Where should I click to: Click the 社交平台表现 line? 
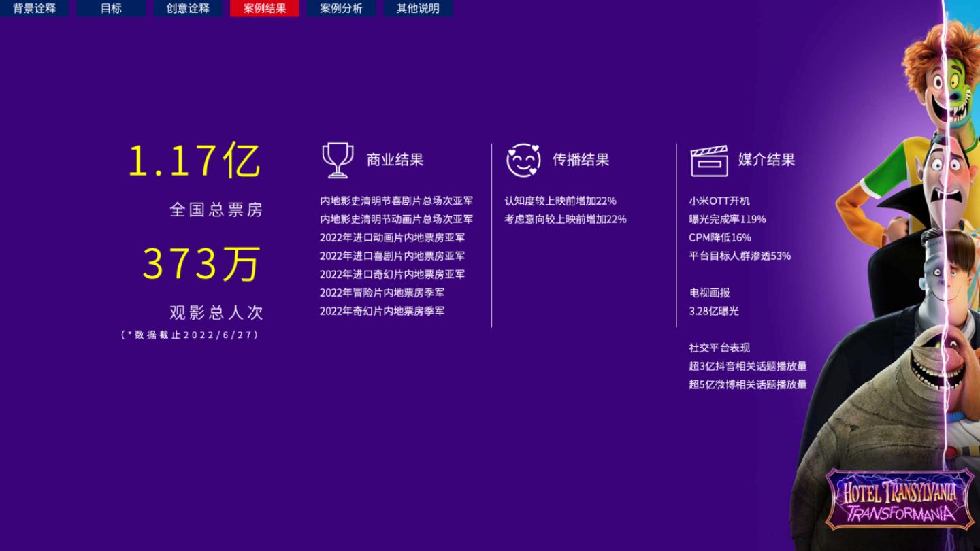719,348
